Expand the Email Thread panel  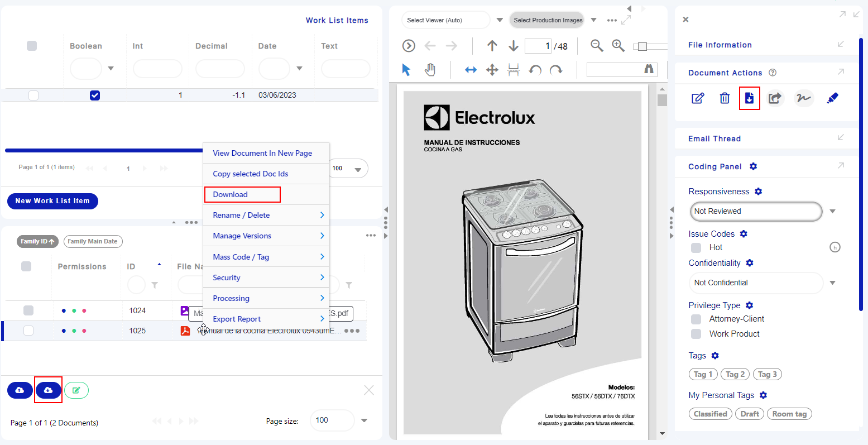(x=841, y=137)
